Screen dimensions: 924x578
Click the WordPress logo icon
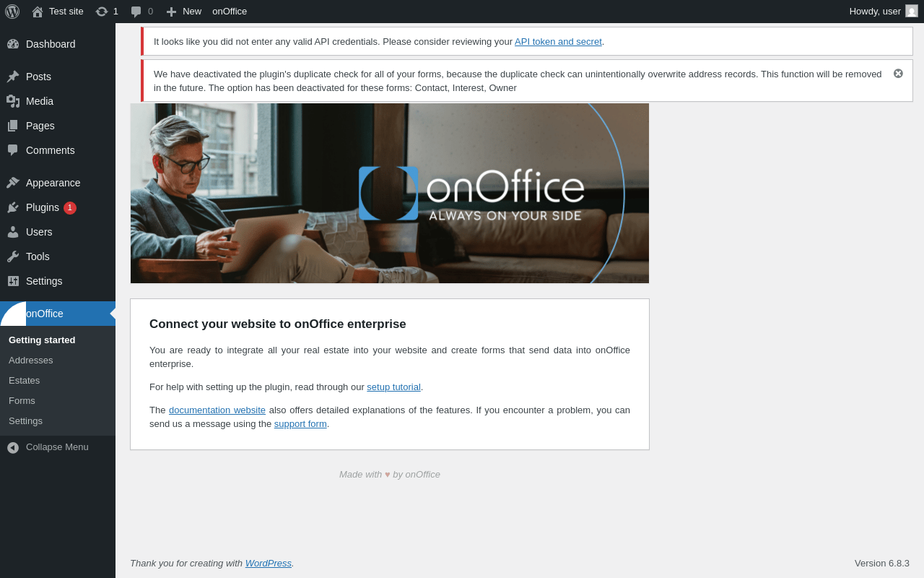click(x=12, y=12)
